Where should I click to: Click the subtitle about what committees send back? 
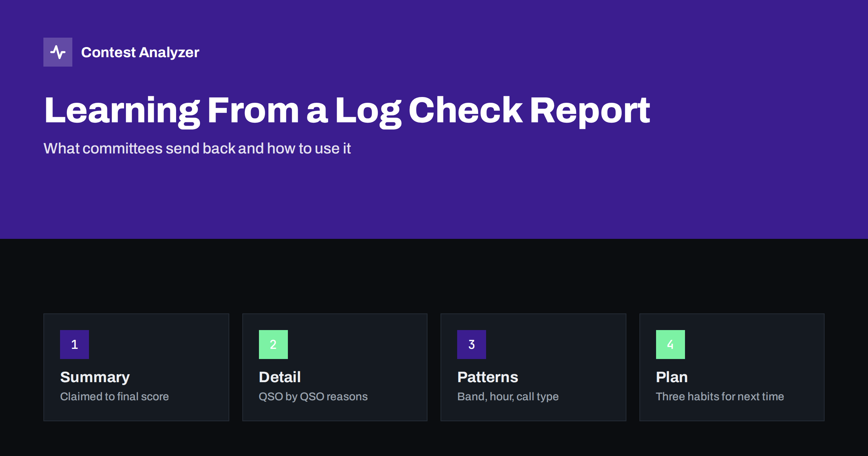[x=197, y=148]
